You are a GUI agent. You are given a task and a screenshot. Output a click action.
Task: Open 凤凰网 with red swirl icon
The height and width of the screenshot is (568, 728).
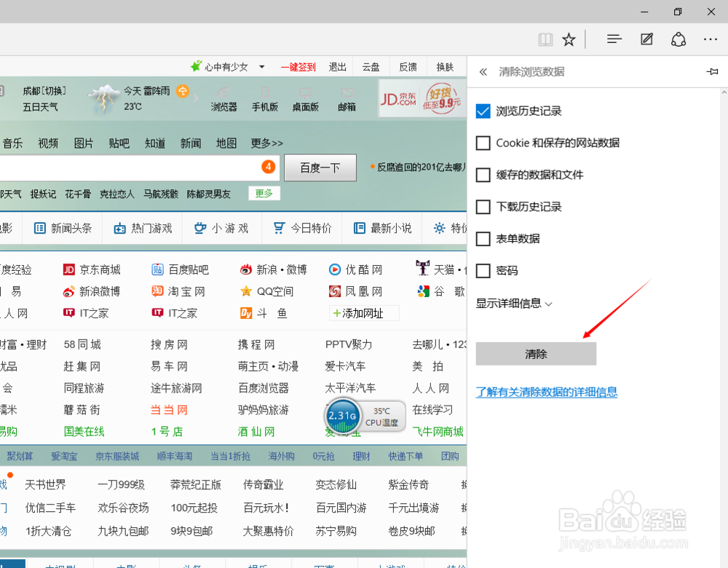[356, 291]
